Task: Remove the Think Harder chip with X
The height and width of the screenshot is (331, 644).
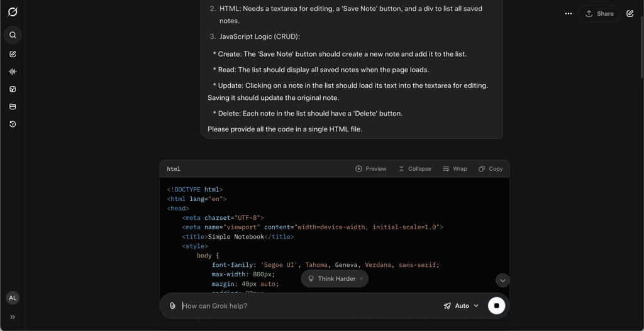Action: point(362,278)
